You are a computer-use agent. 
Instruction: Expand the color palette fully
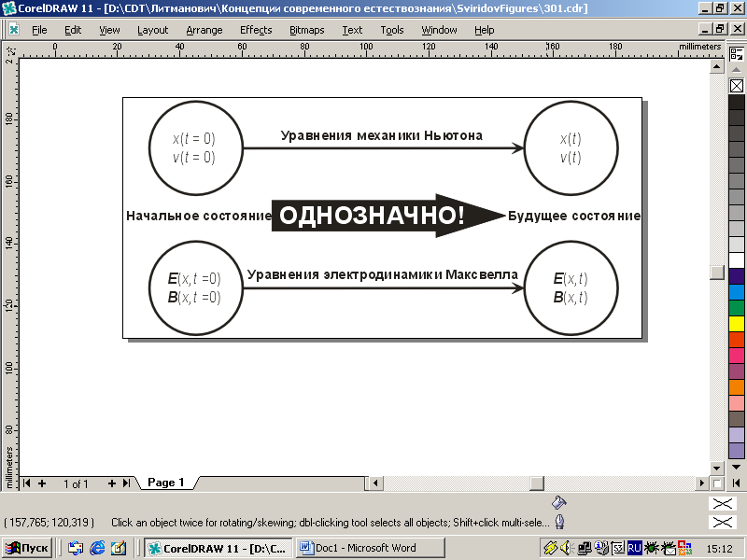coord(737,483)
